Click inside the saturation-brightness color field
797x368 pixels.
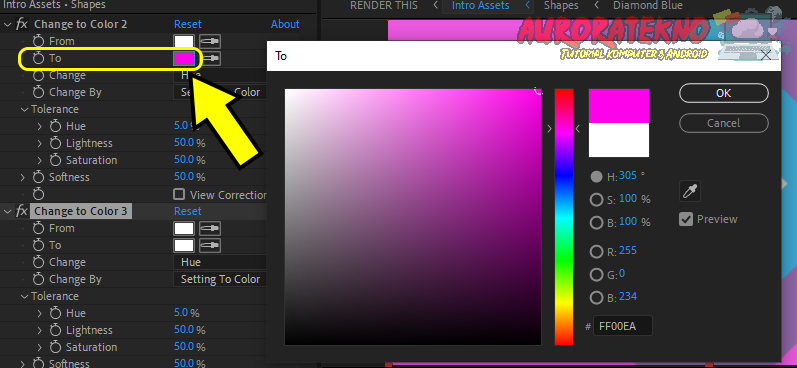[413, 217]
